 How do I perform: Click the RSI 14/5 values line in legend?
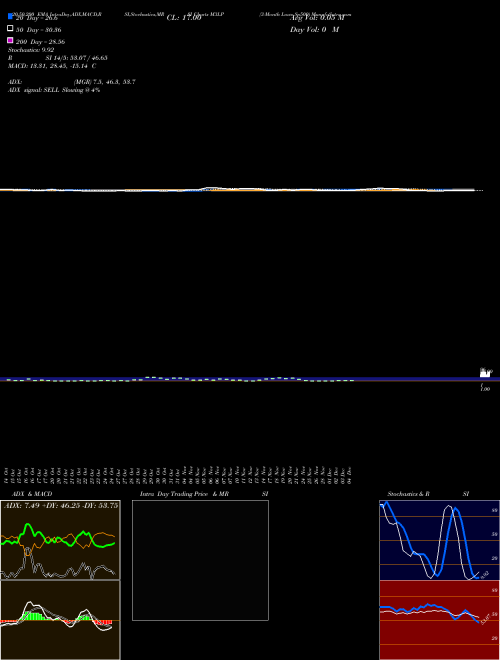coord(57,58)
